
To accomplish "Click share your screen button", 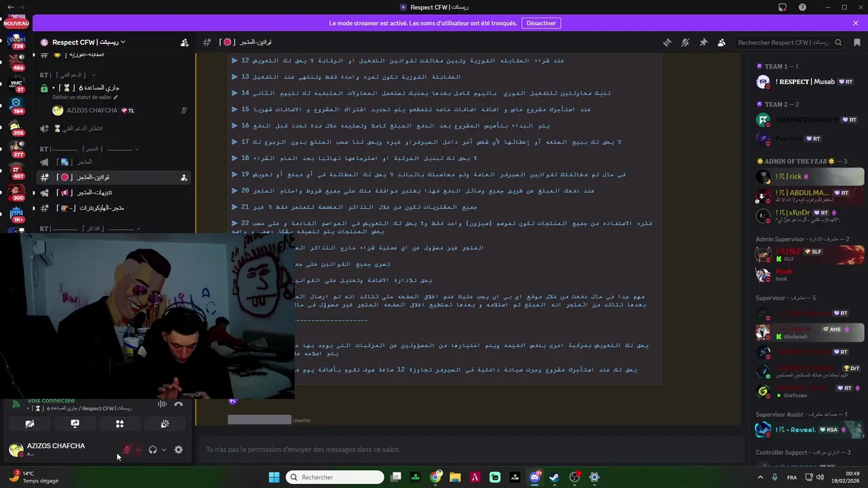I will click(75, 424).
